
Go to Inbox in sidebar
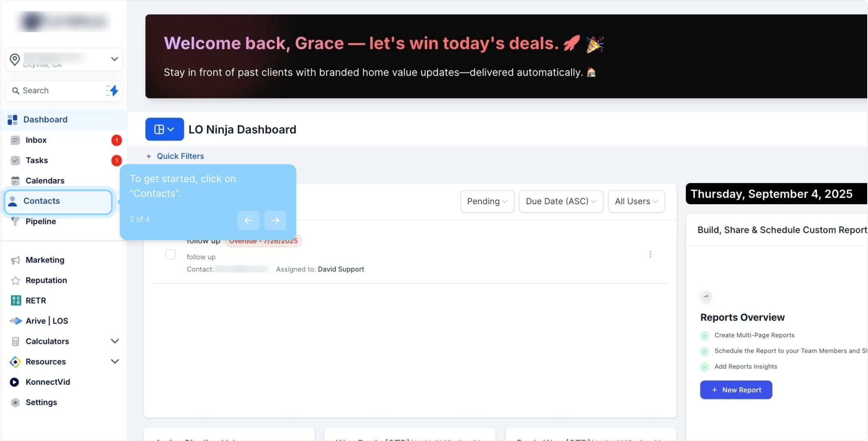36,140
